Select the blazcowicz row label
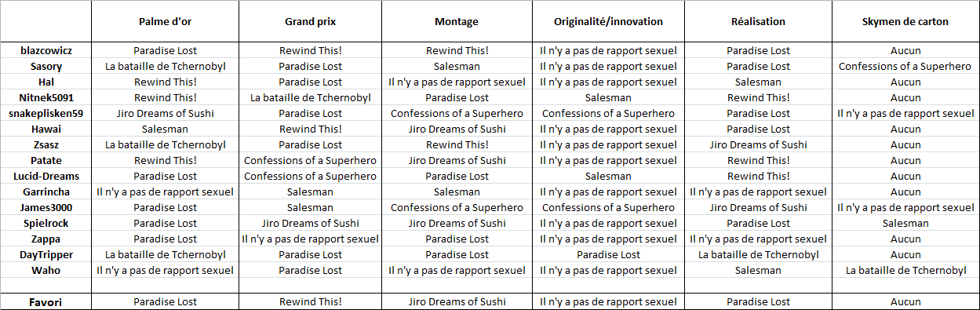 (x=46, y=50)
